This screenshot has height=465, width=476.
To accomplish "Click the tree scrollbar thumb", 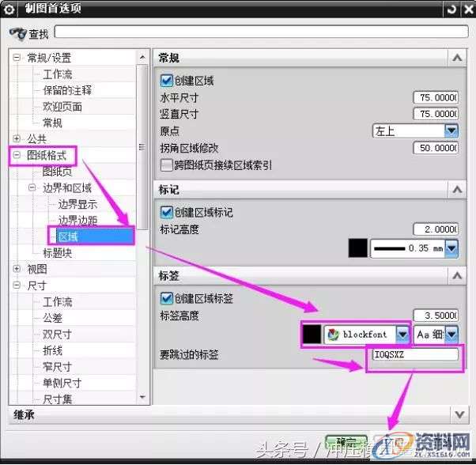I will tap(142, 147).
